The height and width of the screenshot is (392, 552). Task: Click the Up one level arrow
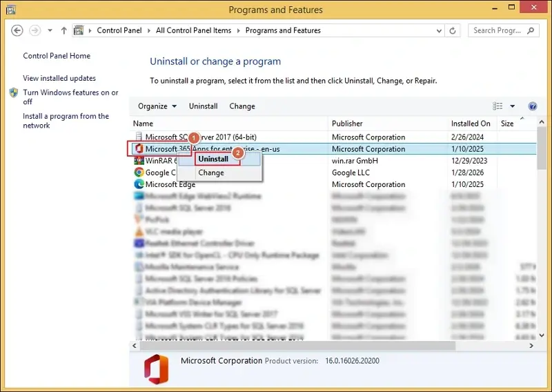(x=64, y=31)
